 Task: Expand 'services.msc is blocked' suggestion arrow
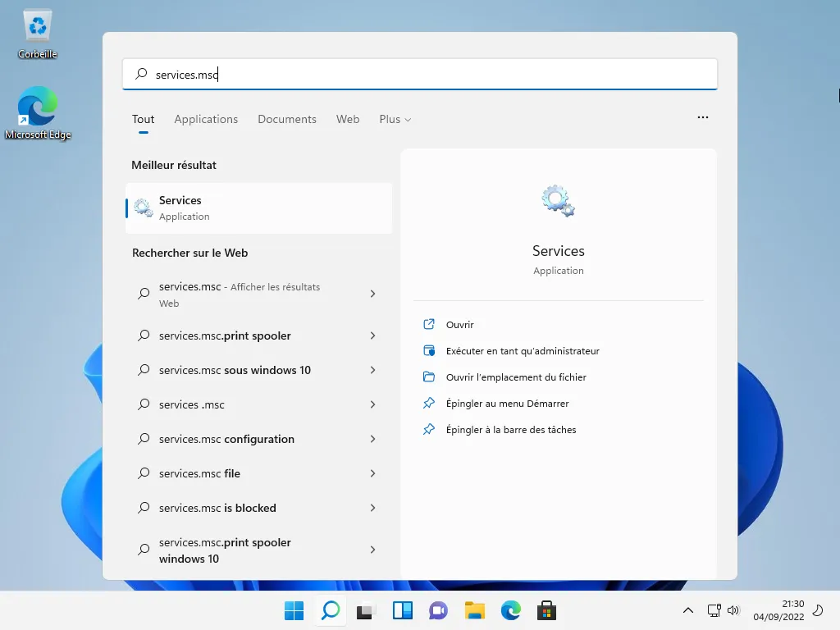click(x=372, y=508)
